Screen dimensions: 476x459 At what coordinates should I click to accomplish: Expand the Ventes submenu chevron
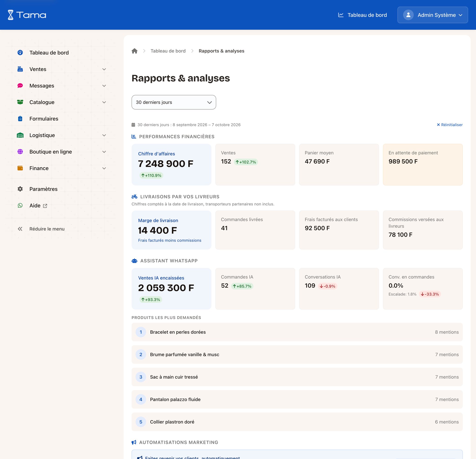pyautogui.click(x=104, y=69)
